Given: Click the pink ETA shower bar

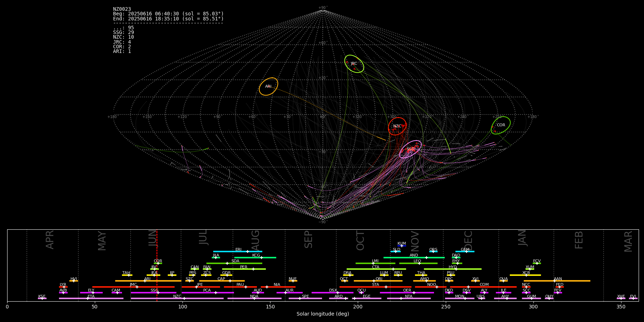Looking at the screenshot, I should coord(91,298).
